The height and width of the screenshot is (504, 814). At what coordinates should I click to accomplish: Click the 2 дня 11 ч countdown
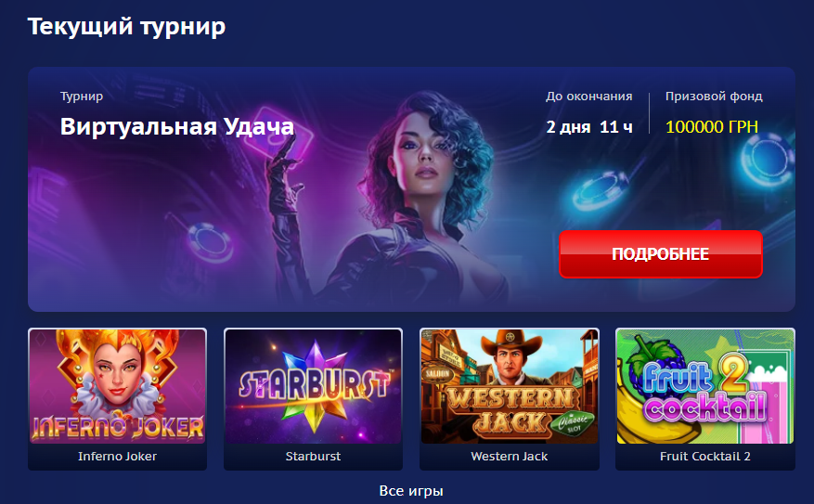coord(589,127)
